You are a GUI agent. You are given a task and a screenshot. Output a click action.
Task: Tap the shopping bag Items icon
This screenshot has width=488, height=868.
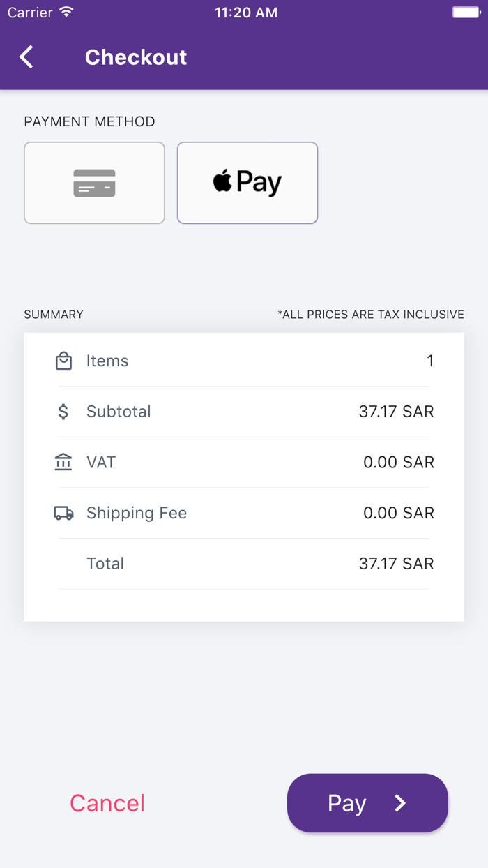tap(63, 361)
